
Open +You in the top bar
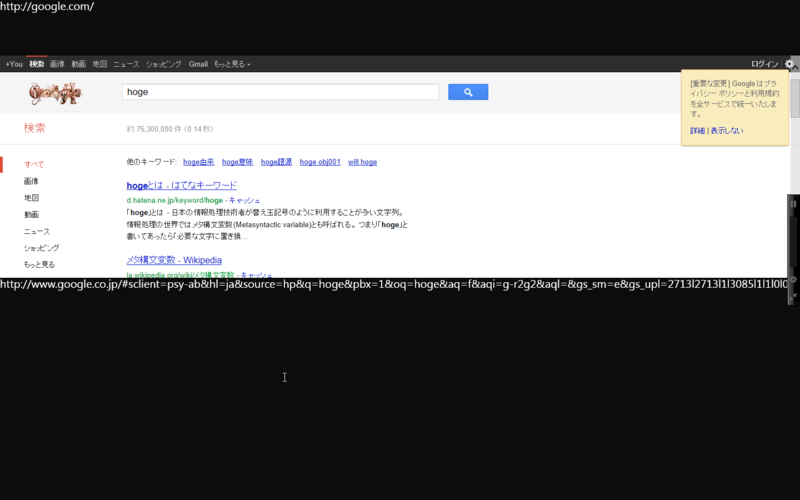14,64
